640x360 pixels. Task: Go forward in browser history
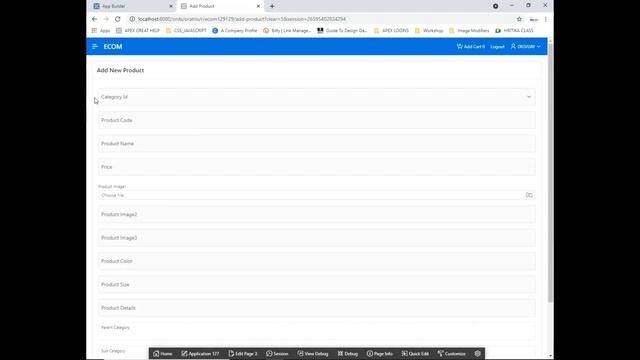coord(106,19)
